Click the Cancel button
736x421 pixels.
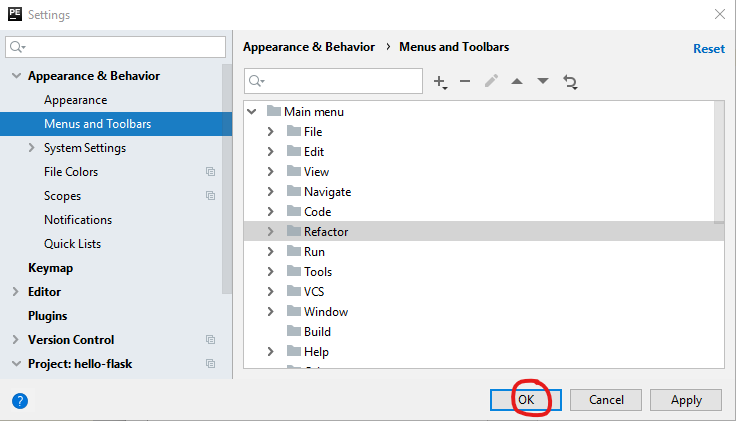click(x=606, y=400)
